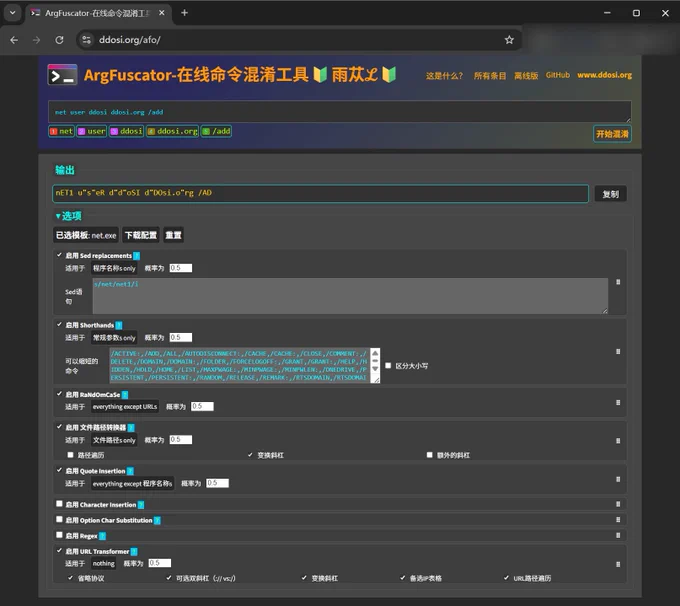This screenshot has height=606, width=680.
Task: Click help icon next to URL Transformer
Action: 134,552
